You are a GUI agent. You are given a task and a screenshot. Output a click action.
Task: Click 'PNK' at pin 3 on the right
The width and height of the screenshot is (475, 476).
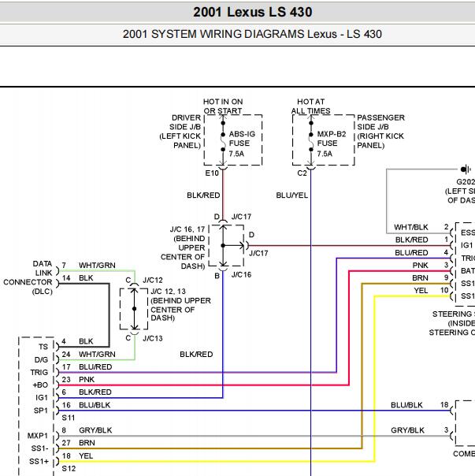click(x=420, y=266)
